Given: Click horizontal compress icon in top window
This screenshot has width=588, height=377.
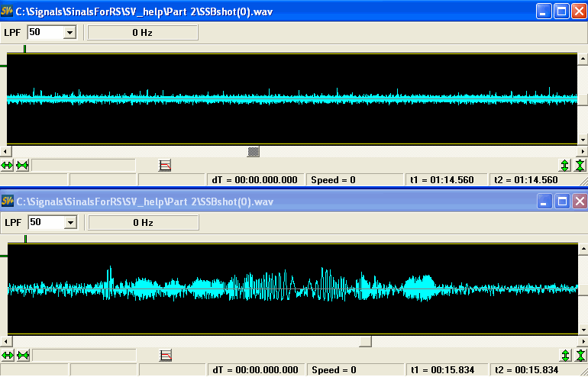Looking at the screenshot, I should point(22,165).
